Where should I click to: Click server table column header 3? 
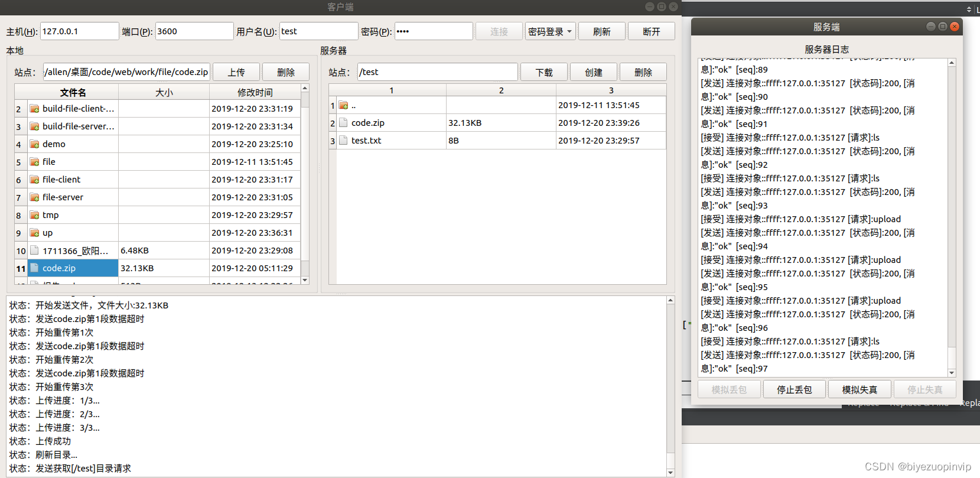[611, 90]
